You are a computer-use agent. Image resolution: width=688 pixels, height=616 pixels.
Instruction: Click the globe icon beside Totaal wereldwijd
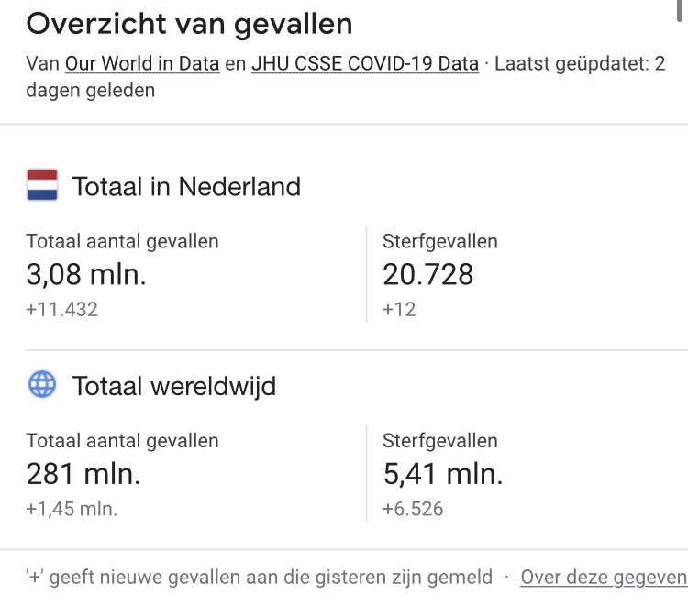point(42,385)
